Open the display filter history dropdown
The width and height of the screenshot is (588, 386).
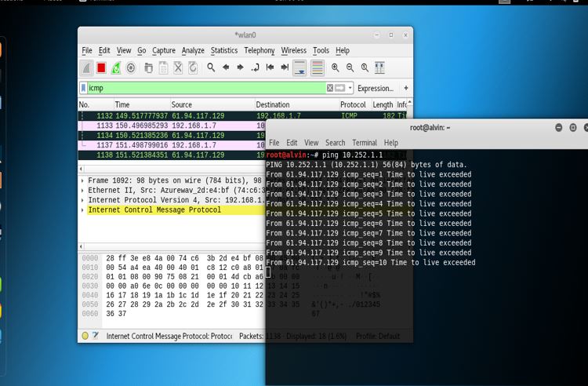point(350,88)
